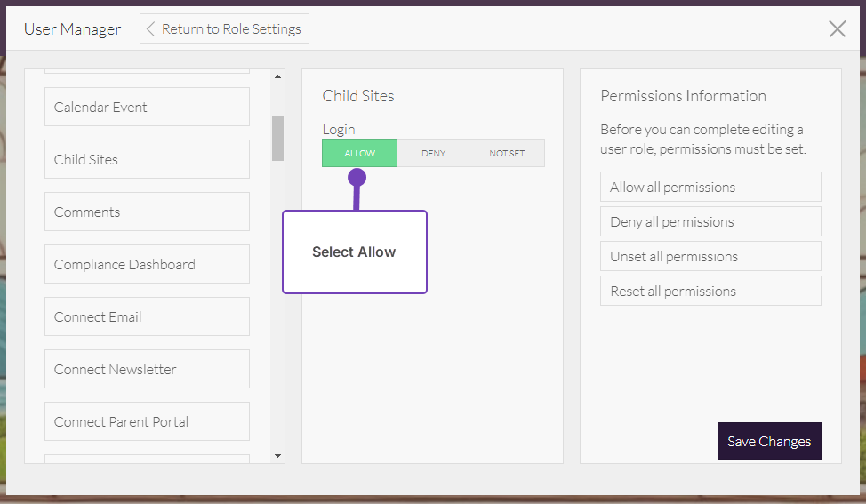Click Allow all permissions
Viewport: 866px width, 504px height.
tap(710, 187)
